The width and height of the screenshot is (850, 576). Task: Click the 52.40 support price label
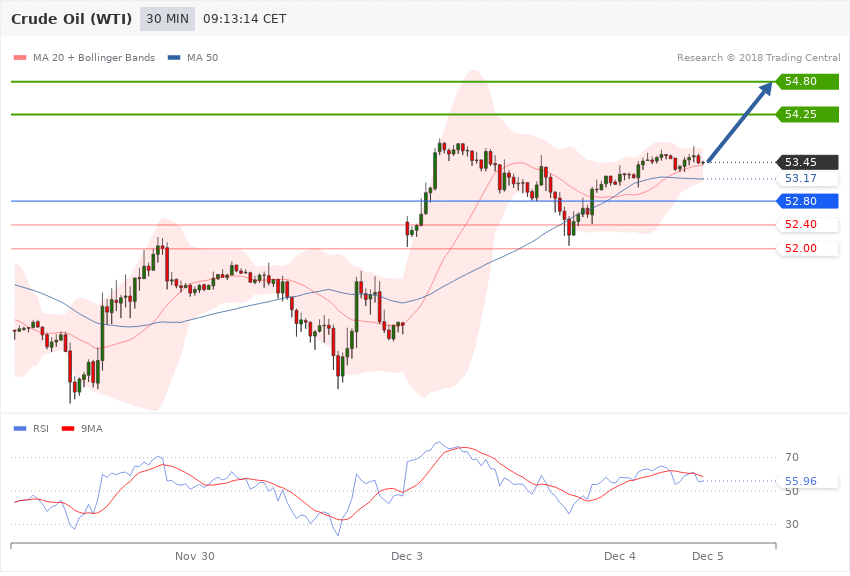[807, 224]
